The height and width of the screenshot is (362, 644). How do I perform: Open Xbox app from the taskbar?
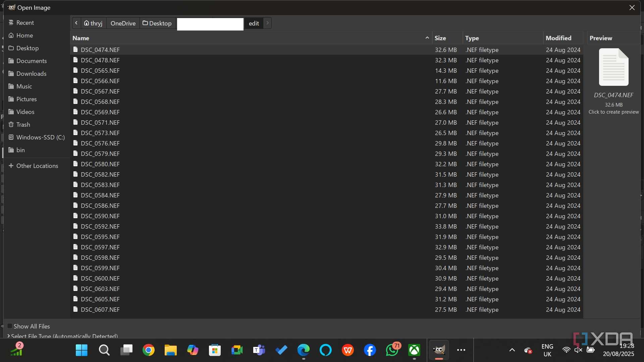pyautogui.click(x=414, y=350)
